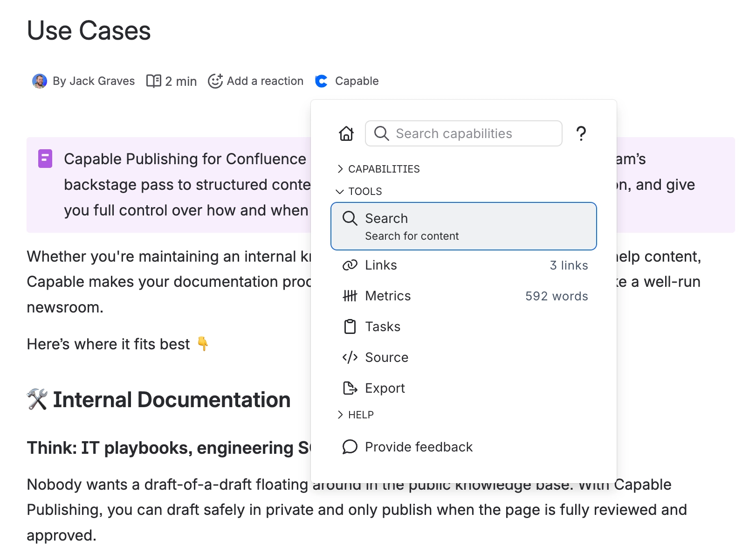Image resolution: width=756 pixels, height=555 pixels.
Task: Click the 3 links counter
Action: (569, 265)
